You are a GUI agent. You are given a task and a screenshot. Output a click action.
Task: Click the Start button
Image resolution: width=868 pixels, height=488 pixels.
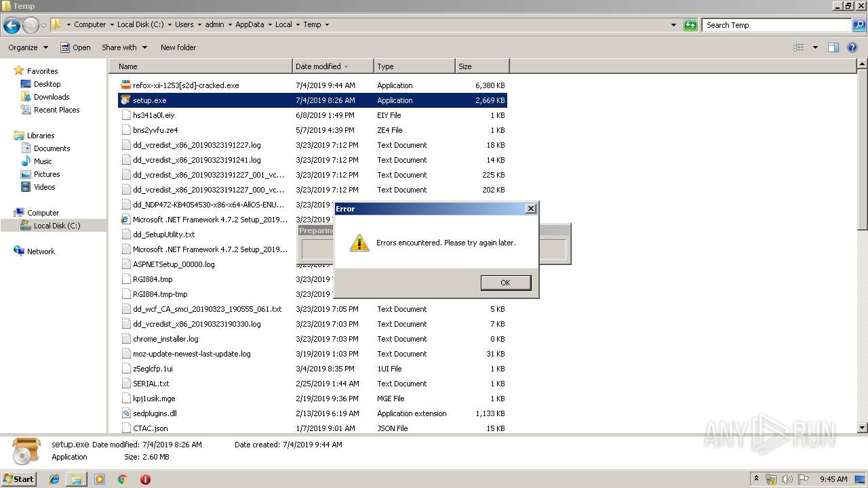tap(18, 479)
